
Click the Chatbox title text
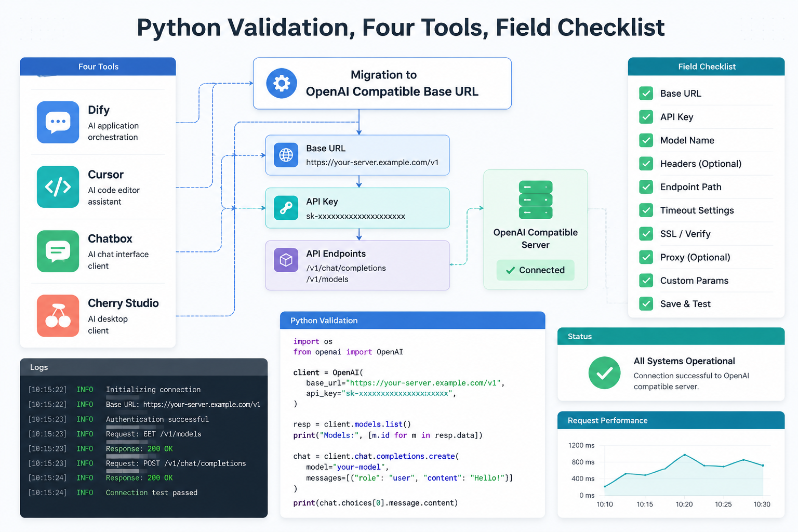point(110,238)
